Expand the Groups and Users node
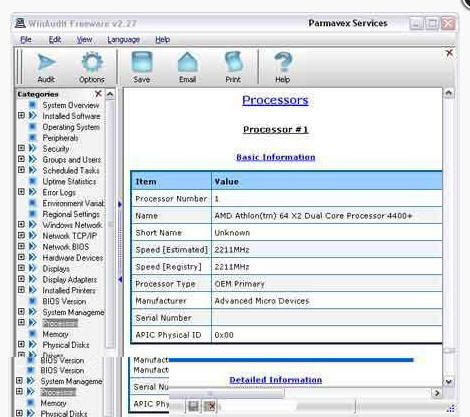The width and height of the screenshot is (470, 417). (x=21, y=159)
